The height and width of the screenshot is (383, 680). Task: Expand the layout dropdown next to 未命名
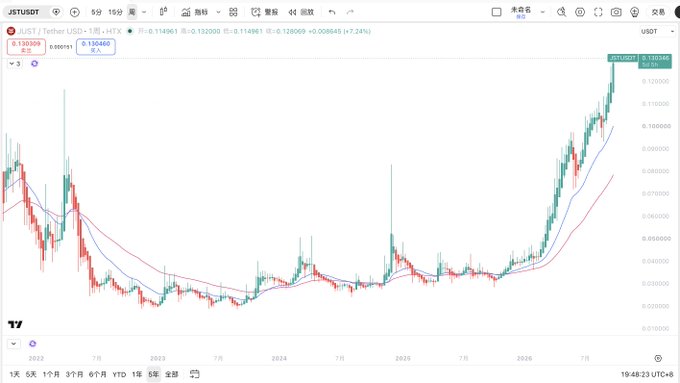click(543, 12)
